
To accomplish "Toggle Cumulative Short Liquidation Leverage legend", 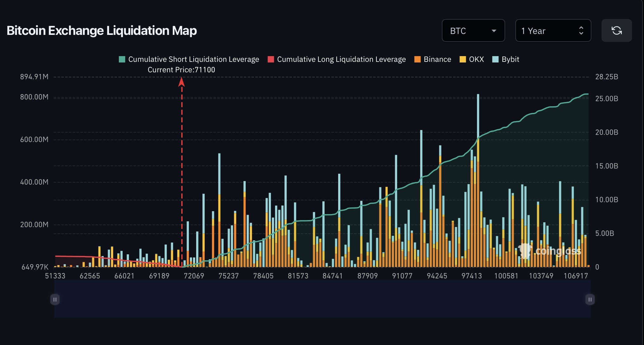I will pos(193,59).
